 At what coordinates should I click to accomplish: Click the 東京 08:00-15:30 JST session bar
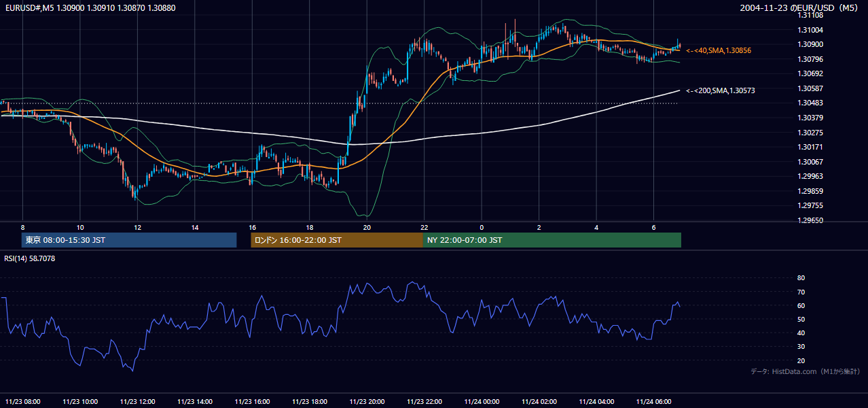pyautogui.click(x=129, y=240)
